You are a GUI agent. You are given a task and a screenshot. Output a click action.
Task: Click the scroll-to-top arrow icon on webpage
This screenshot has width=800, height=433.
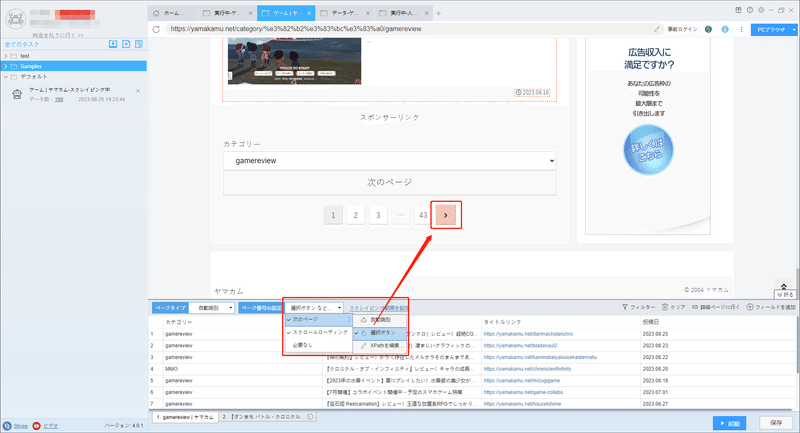(784, 286)
